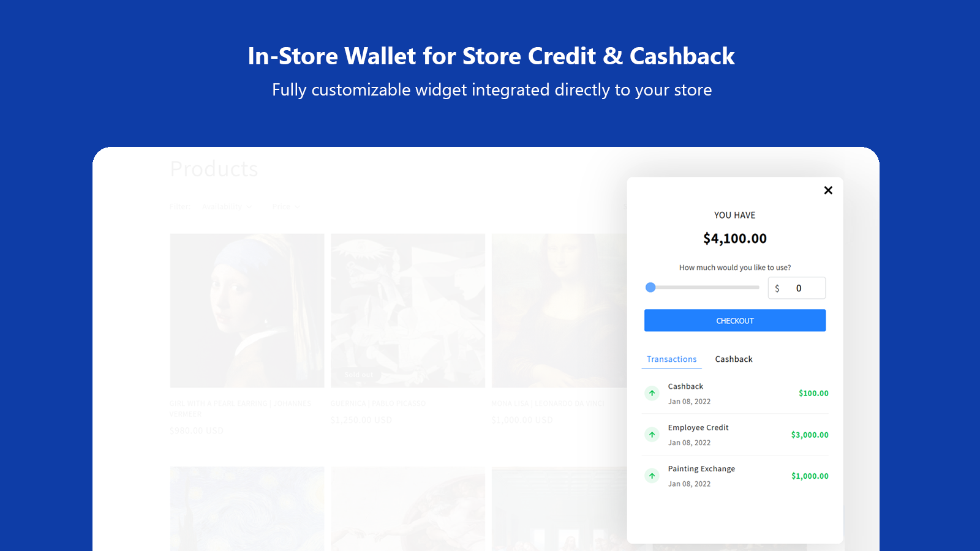Select the Transactions tab
The width and height of the screenshot is (980, 551).
671,359
